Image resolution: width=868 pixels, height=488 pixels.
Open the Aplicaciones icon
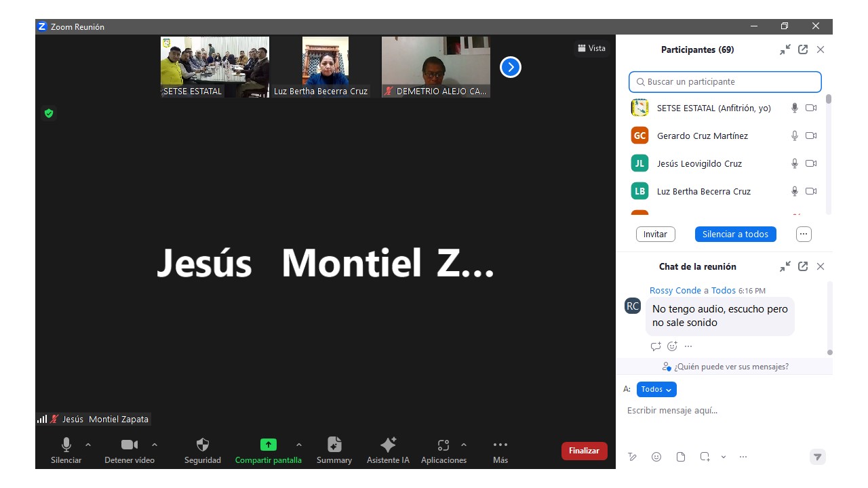click(x=443, y=445)
